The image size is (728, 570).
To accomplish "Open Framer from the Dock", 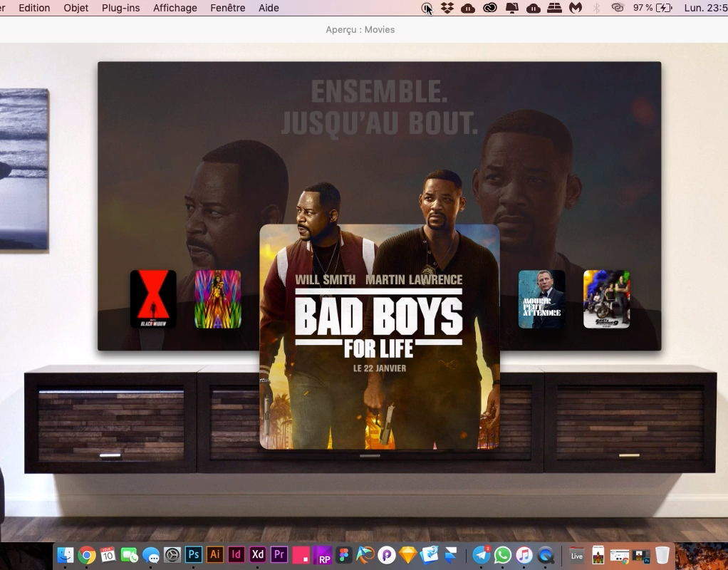I will pos(450,554).
